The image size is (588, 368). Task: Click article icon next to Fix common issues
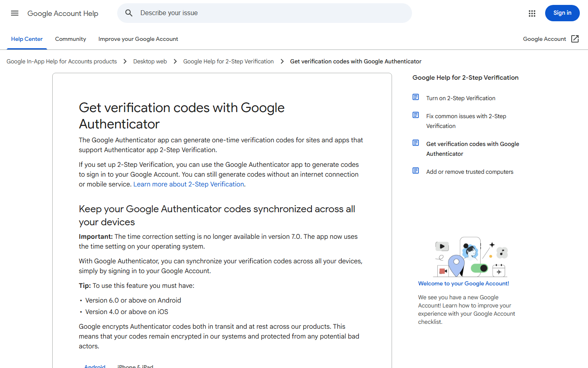(416, 115)
